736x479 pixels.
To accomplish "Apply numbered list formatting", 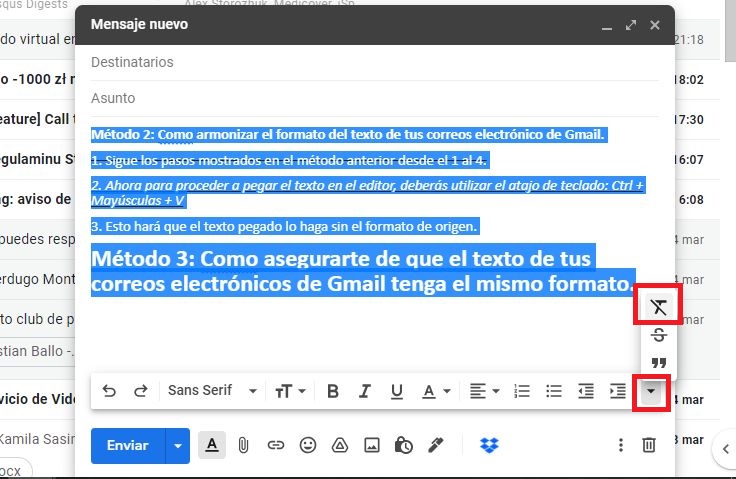I will pos(522,391).
